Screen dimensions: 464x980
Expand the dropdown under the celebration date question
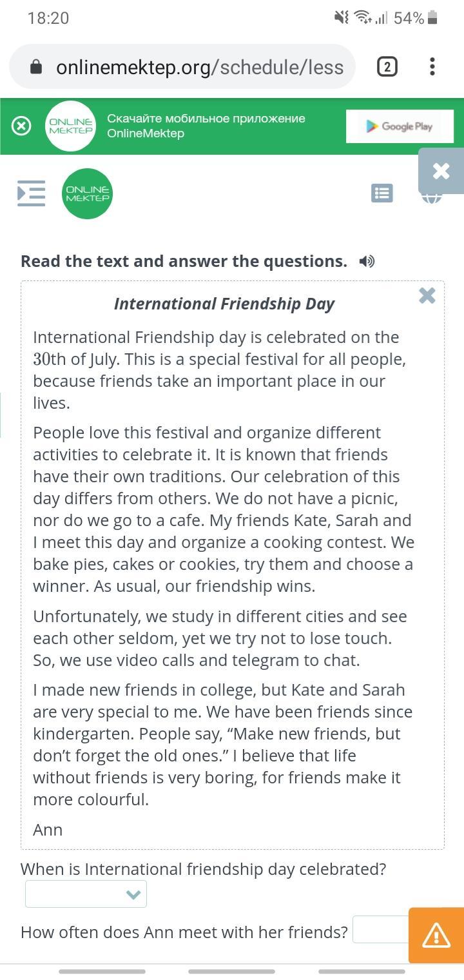86,894
